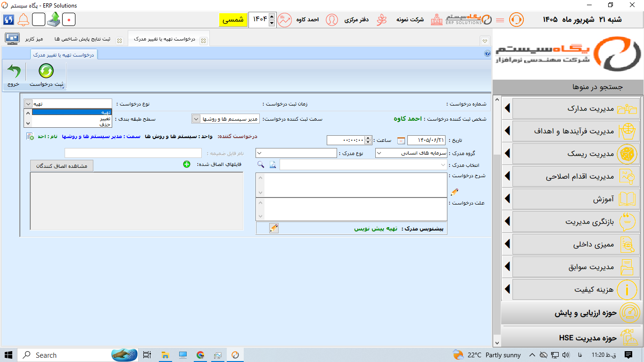Click the blue help question mark icon
The image size is (644, 362).
pyautogui.click(x=487, y=54)
